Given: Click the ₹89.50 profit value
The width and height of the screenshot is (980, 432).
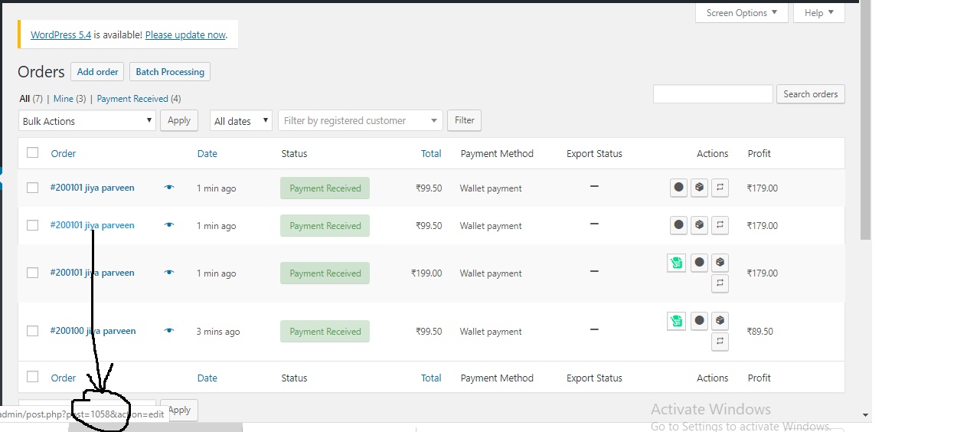Looking at the screenshot, I should (760, 332).
